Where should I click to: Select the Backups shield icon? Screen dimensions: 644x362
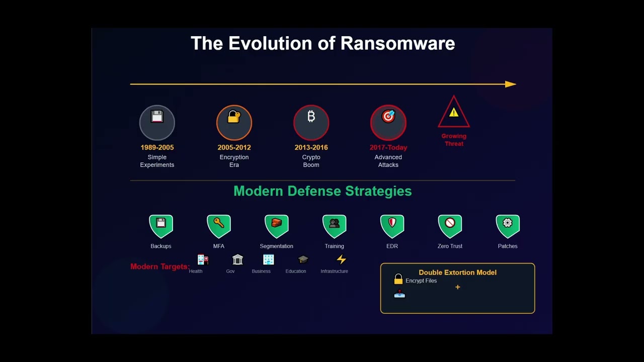161,226
